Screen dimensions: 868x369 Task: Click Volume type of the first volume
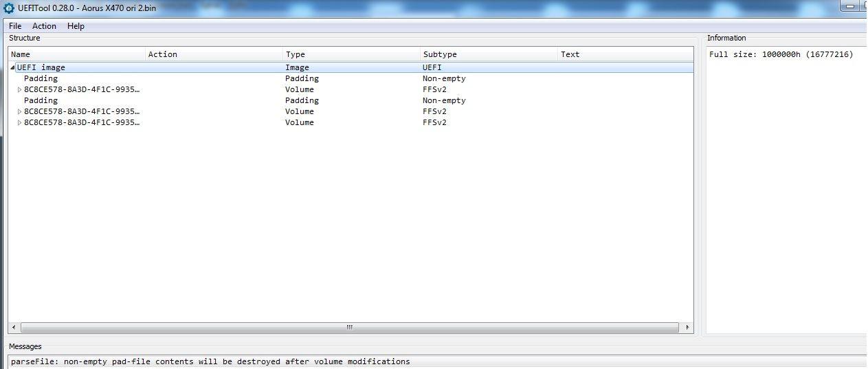[x=300, y=89]
